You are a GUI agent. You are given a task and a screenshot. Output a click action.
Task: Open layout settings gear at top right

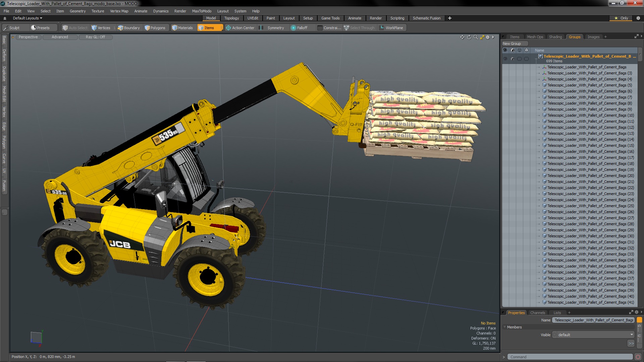(638, 18)
